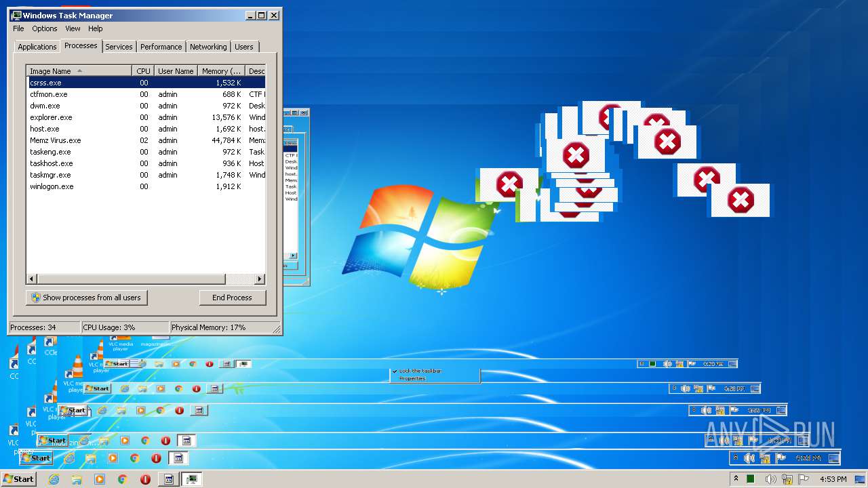Sort by Image Name column header
The width and height of the screenshot is (868, 488).
(79, 71)
